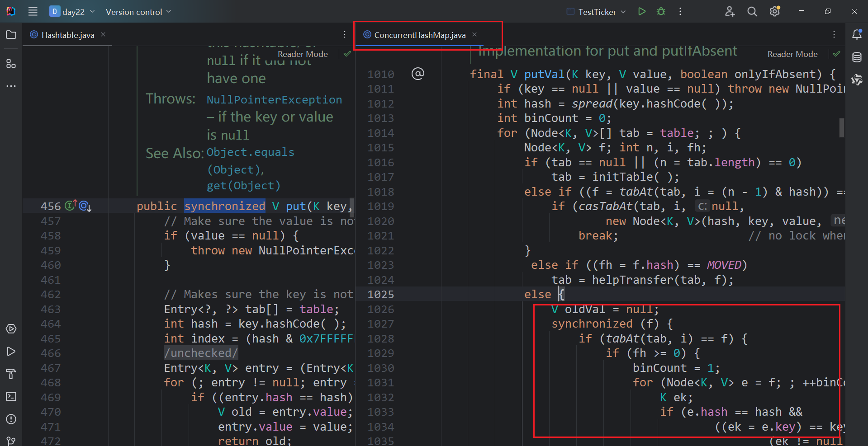Open the main hamburger menu
This screenshot has height=446, width=868.
pos(33,11)
